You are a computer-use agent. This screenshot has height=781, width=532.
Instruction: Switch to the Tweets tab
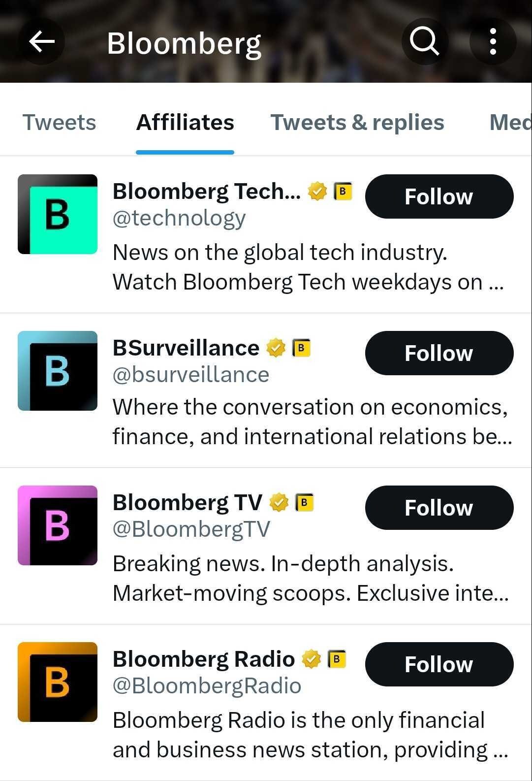59,122
